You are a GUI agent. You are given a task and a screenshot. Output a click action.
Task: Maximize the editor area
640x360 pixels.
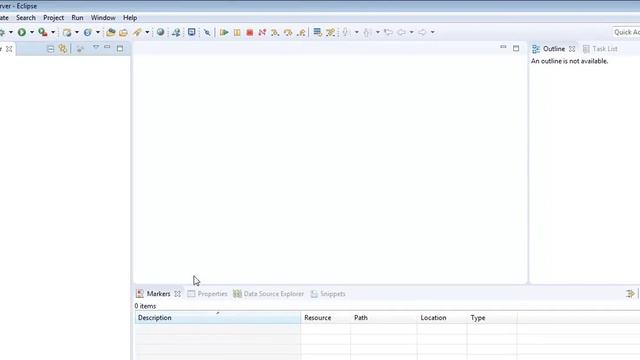(516, 48)
